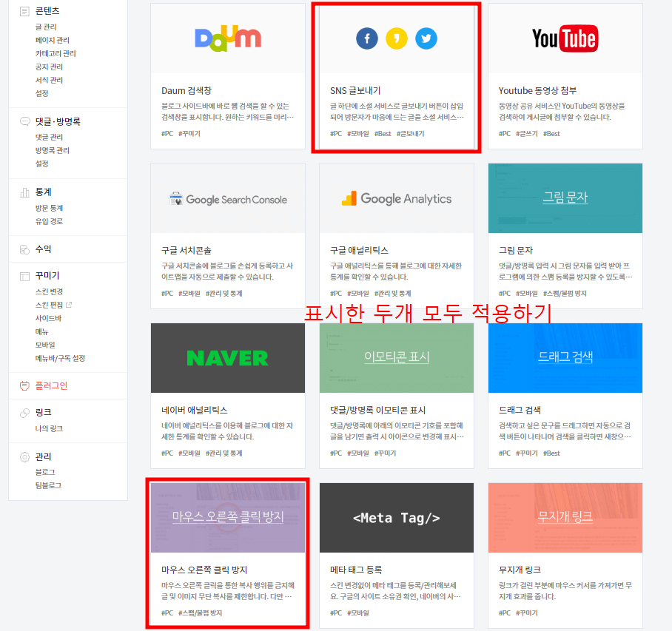Open 서식 관리 menu item
The height and width of the screenshot is (631, 672).
(49, 80)
